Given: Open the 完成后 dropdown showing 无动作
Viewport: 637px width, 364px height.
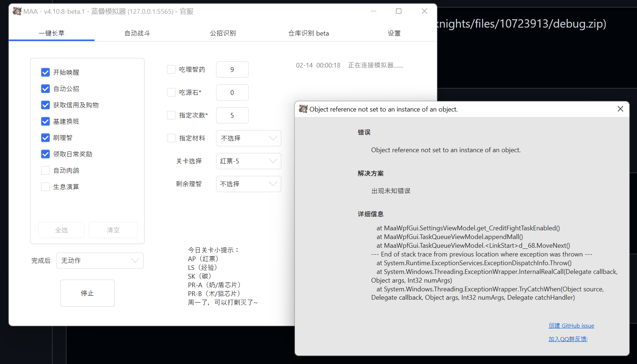Looking at the screenshot, I should pyautogui.click(x=100, y=260).
